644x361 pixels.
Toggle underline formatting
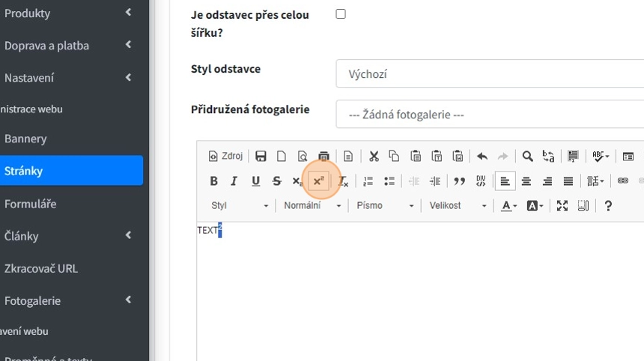[255, 181]
